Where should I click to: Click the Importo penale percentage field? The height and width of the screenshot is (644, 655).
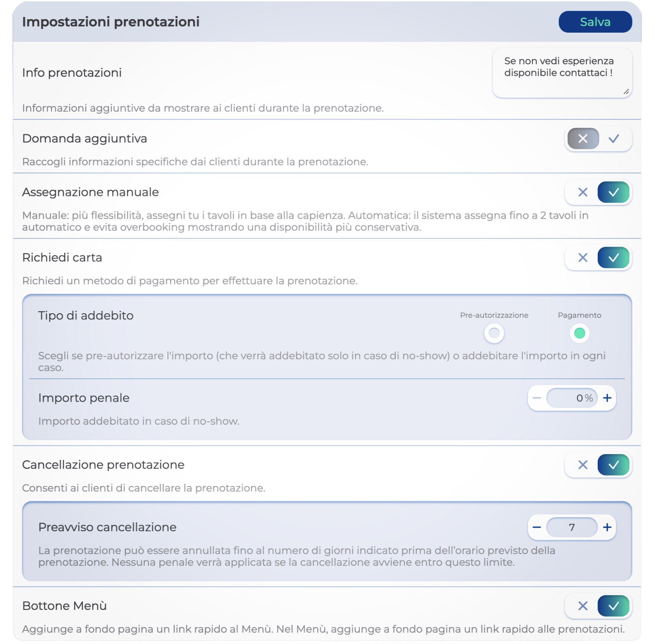pyautogui.click(x=571, y=398)
